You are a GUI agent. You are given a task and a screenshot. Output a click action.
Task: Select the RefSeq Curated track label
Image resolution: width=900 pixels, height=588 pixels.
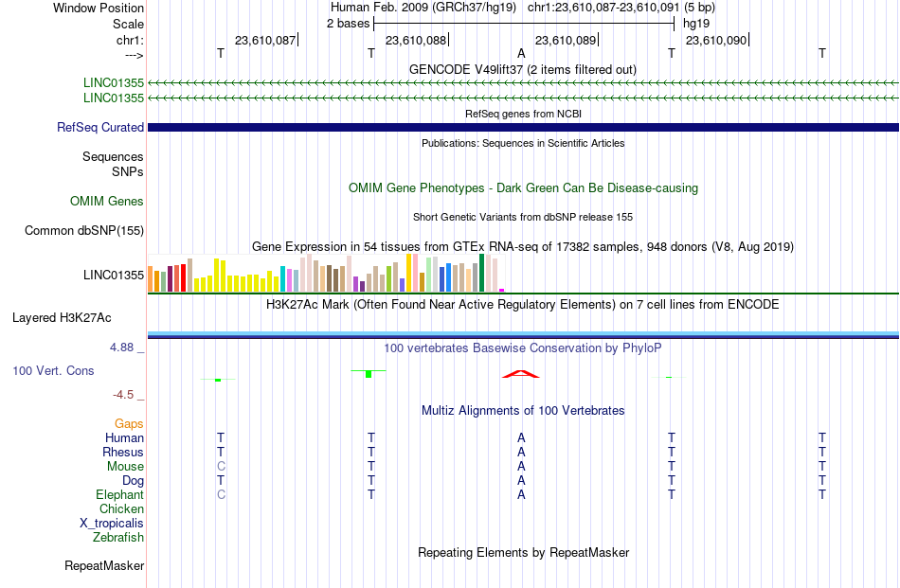click(x=100, y=127)
